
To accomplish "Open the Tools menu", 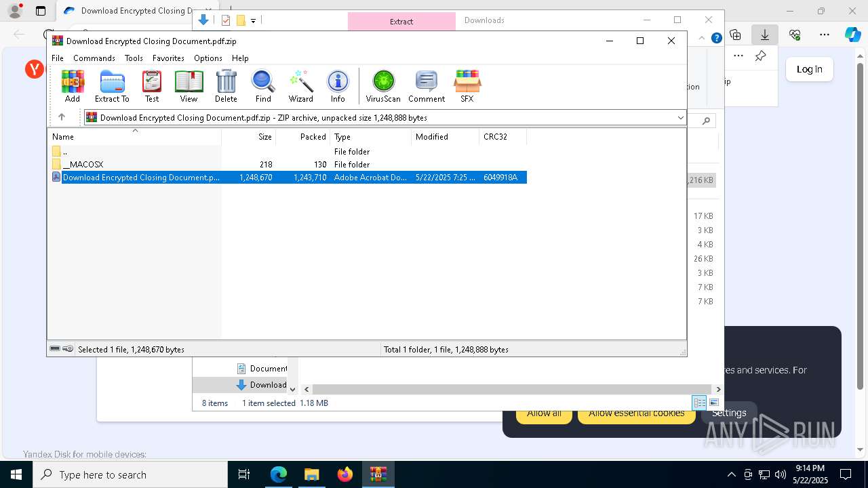I will tap(134, 58).
